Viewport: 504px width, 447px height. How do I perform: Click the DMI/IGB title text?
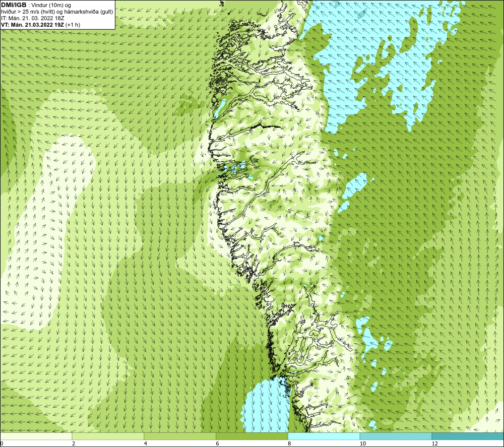(14, 5)
